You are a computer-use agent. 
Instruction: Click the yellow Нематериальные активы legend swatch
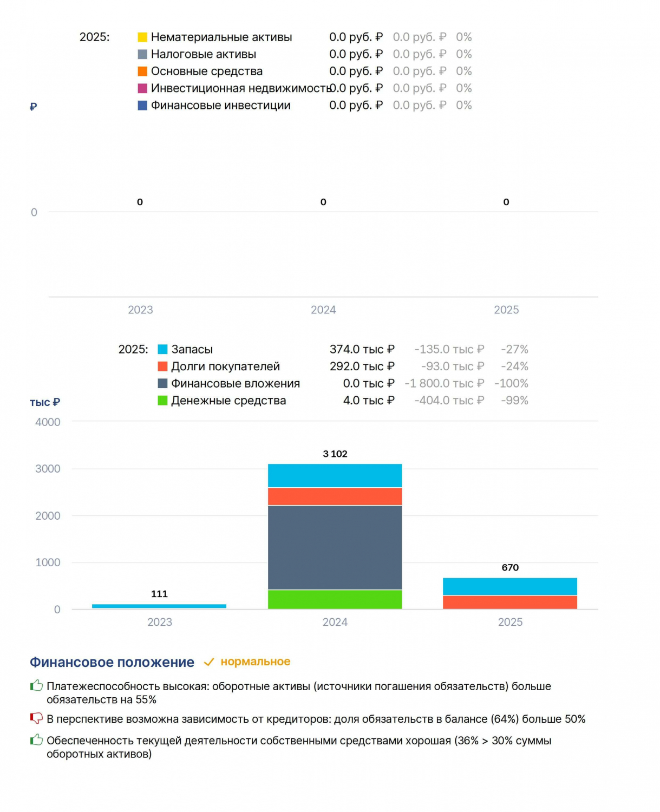142,37
